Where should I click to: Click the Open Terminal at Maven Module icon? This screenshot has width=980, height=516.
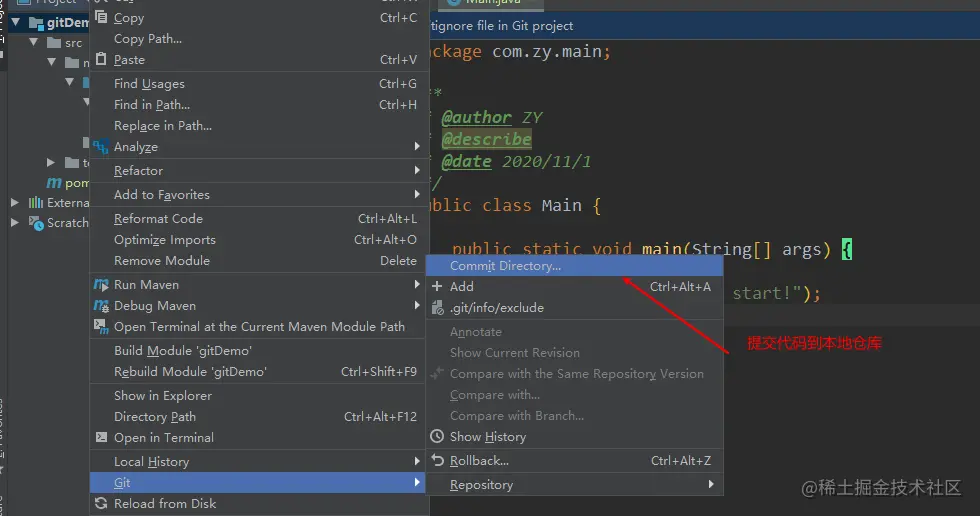[x=101, y=325]
